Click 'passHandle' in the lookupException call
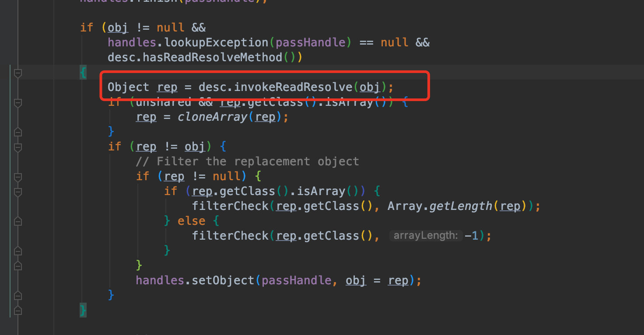Viewport: 644px width, 335px height. pyautogui.click(x=310, y=42)
